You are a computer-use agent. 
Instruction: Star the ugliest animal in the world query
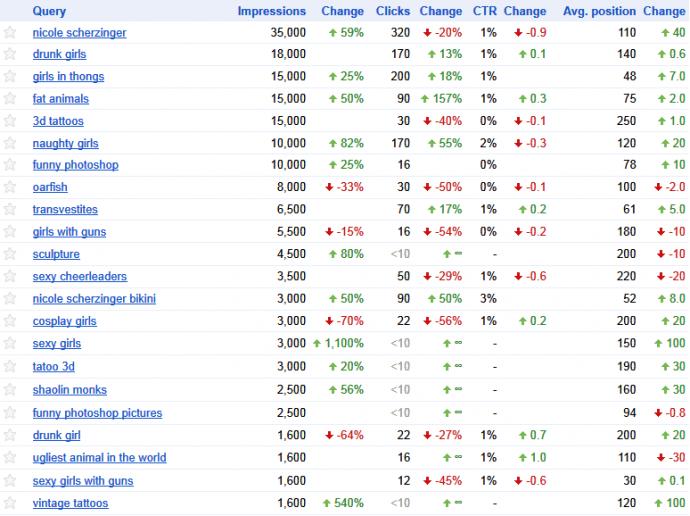click(10, 458)
